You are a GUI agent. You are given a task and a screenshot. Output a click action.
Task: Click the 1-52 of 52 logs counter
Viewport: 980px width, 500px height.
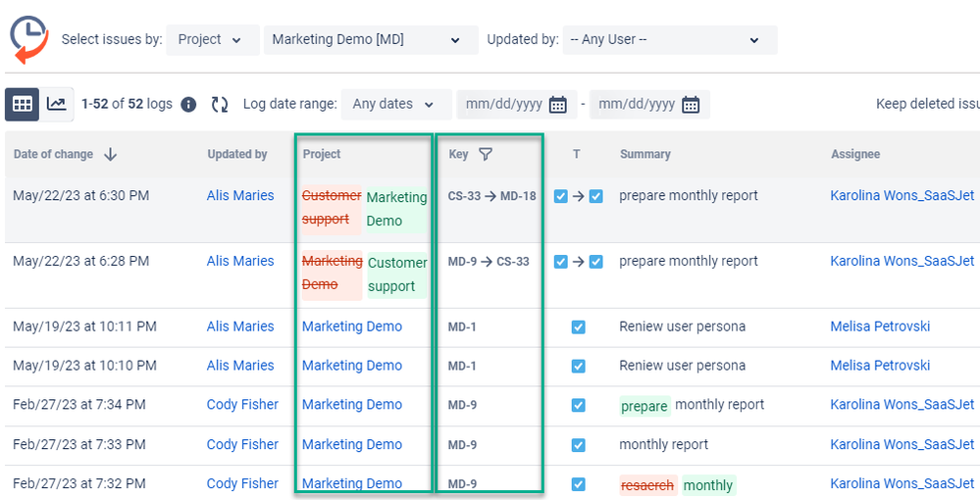(x=127, y=104)
